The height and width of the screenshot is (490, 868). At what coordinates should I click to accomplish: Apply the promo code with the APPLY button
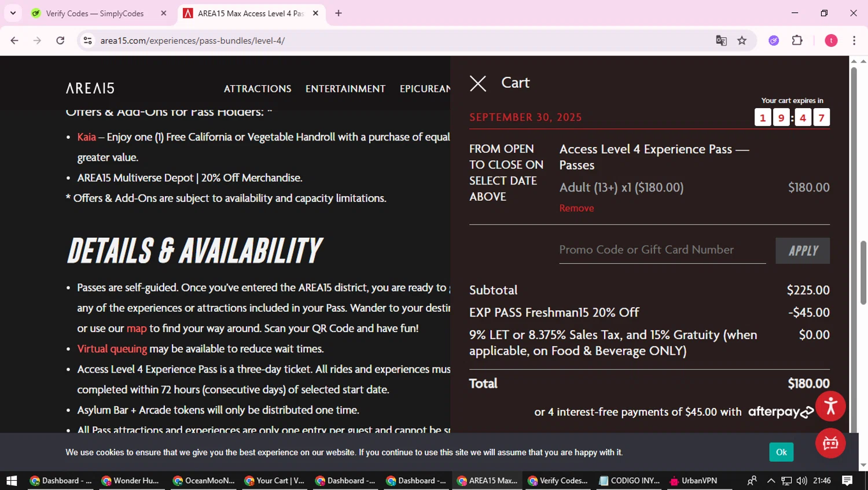(803, 250)
